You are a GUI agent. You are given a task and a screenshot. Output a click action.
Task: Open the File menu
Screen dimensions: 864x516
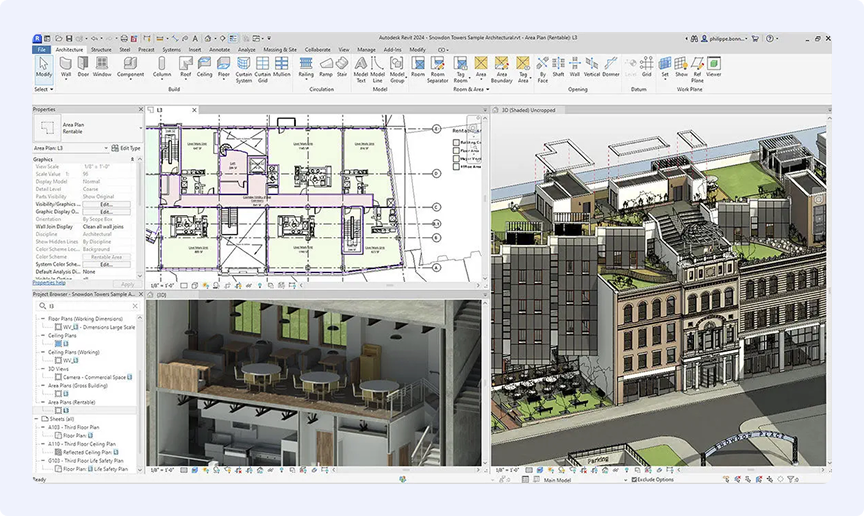click(41, 49)
